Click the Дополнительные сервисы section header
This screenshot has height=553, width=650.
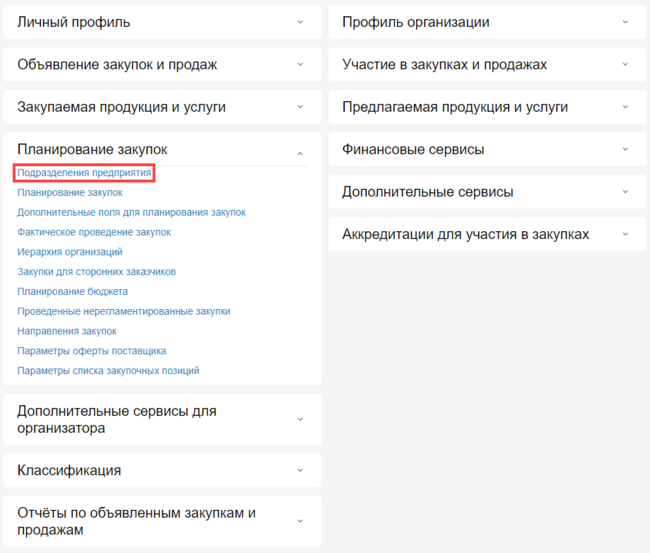click(x=428, y=192)
